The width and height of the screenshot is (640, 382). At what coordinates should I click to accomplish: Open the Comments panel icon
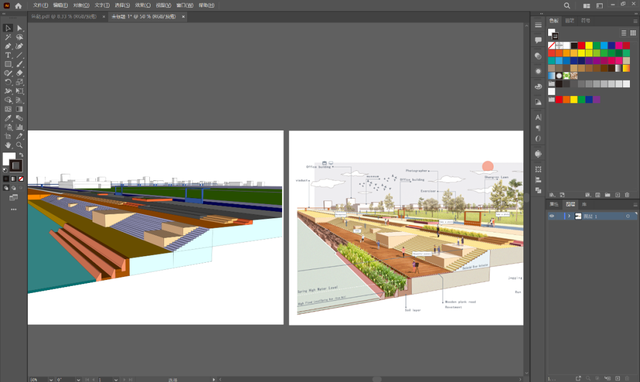click(x=538, y=40)
